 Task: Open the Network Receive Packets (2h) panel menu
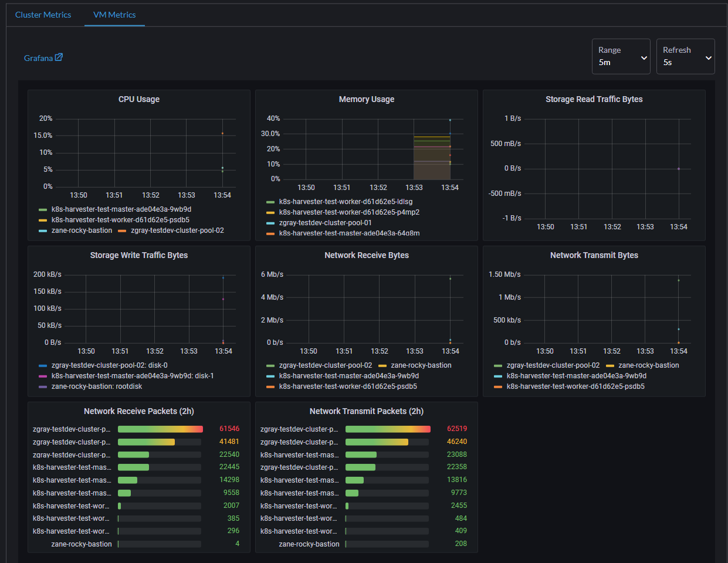139,411
